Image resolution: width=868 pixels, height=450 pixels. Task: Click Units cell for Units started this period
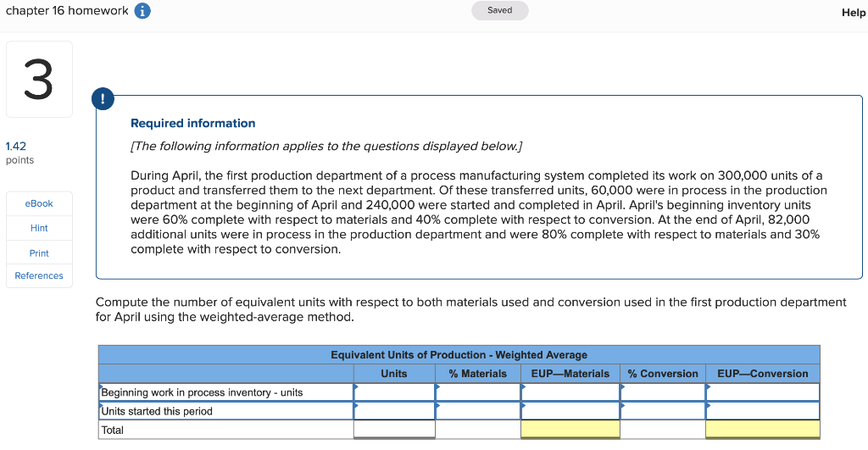[x=394, y=411]
